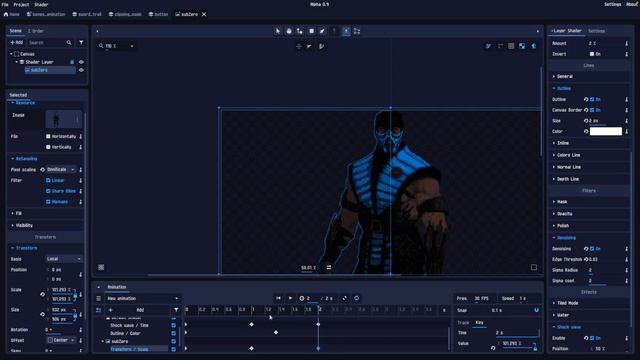Open the Outline color swatch
640x360 pixels.
pos(606,131)
